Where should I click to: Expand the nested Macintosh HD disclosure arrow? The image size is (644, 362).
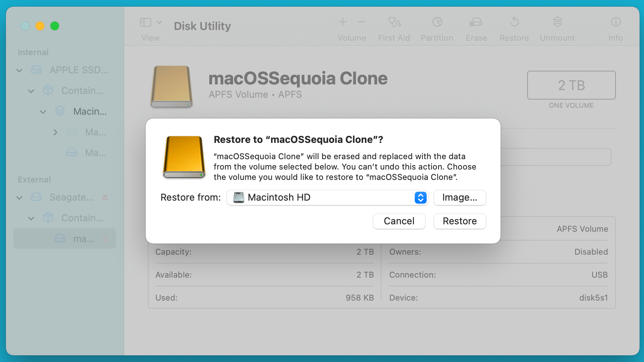[55, 132]
